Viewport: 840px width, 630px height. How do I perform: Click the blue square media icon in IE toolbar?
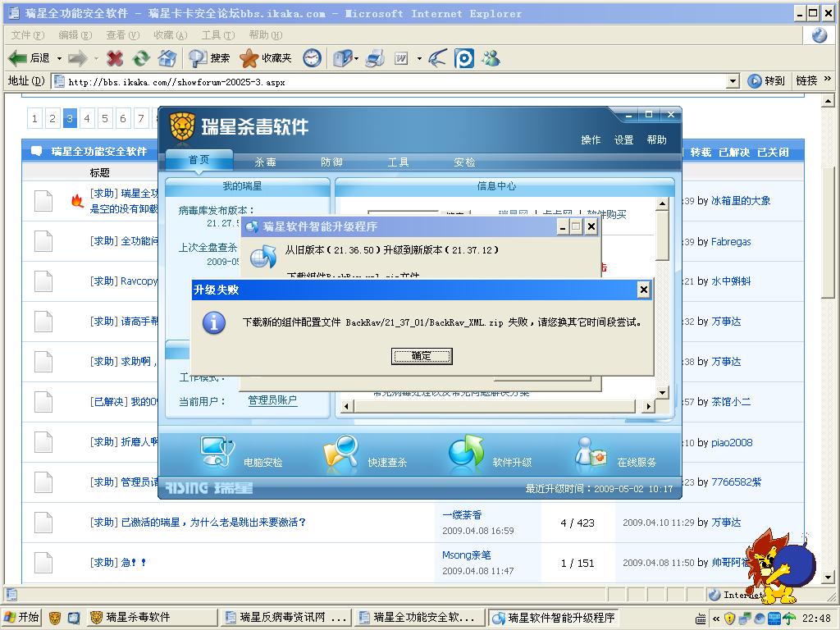coord(464,58)
